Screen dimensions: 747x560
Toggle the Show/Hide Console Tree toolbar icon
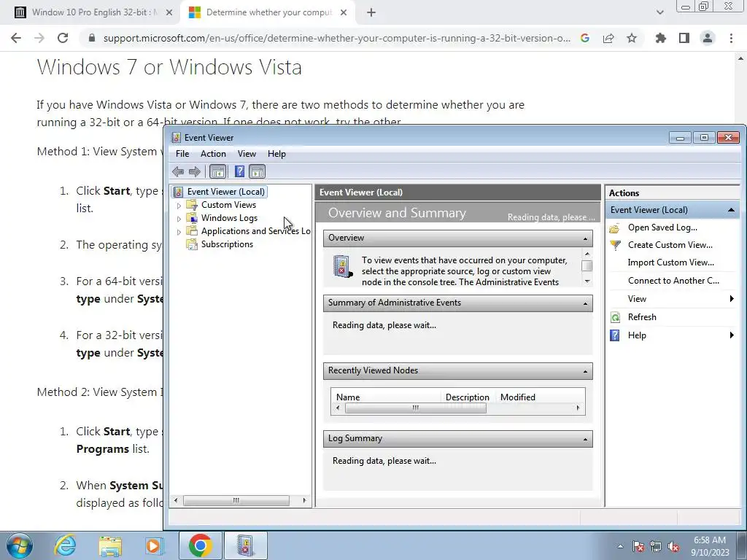point(217,171)
